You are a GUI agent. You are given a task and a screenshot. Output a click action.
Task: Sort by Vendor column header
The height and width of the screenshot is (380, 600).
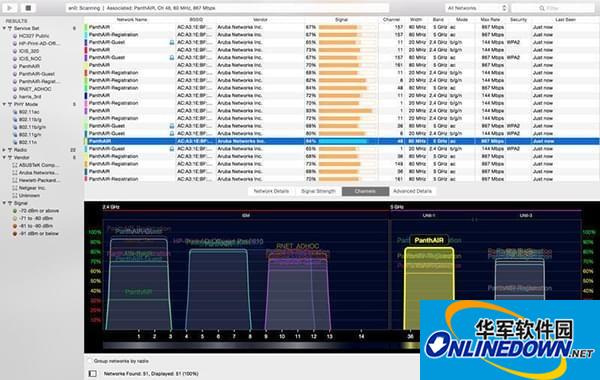[x=260, y=20]
